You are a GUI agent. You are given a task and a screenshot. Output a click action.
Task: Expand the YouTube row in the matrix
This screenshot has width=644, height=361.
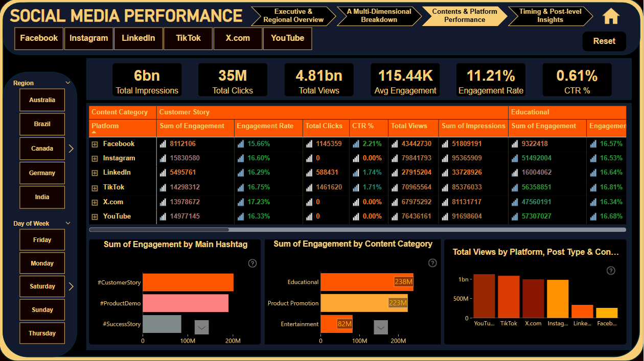tap(95, 217)
